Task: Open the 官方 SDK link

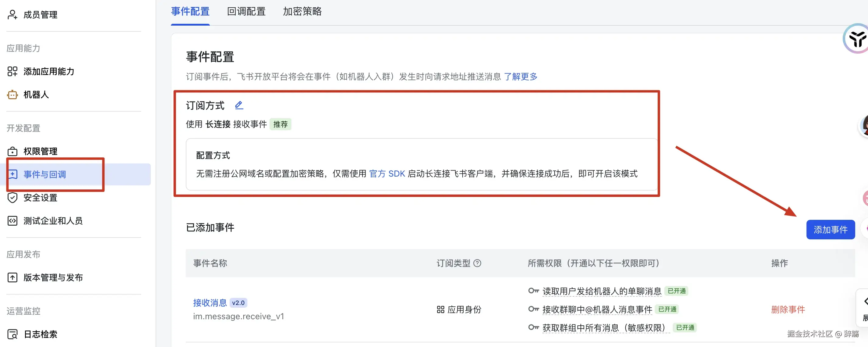Action: [x=387, y=174]
